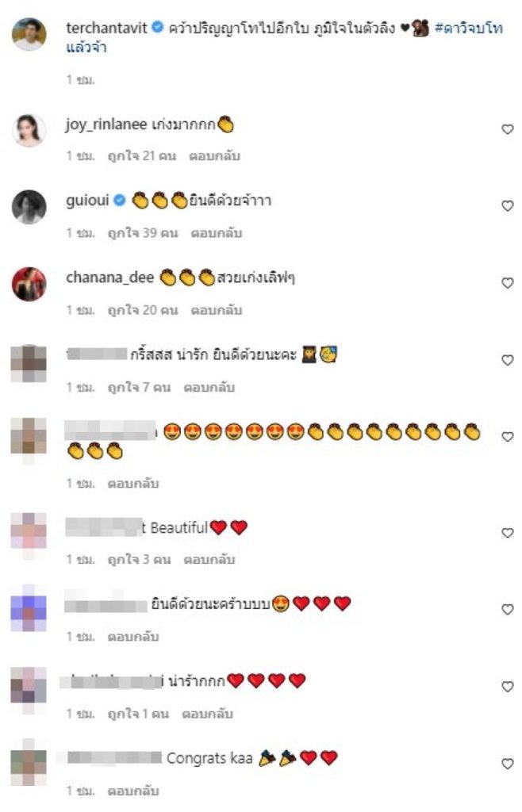Reply to guioui's comment

217,233
